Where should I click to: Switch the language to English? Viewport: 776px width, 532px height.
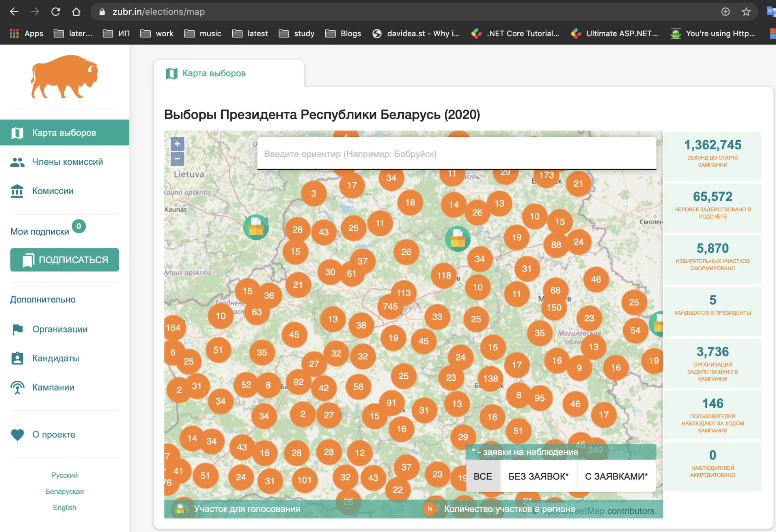tap(64, 508)
